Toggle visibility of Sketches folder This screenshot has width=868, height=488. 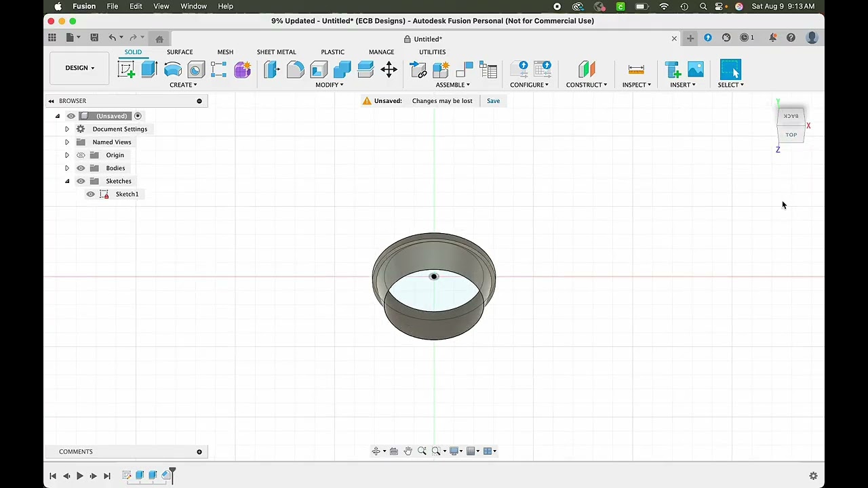81,181
